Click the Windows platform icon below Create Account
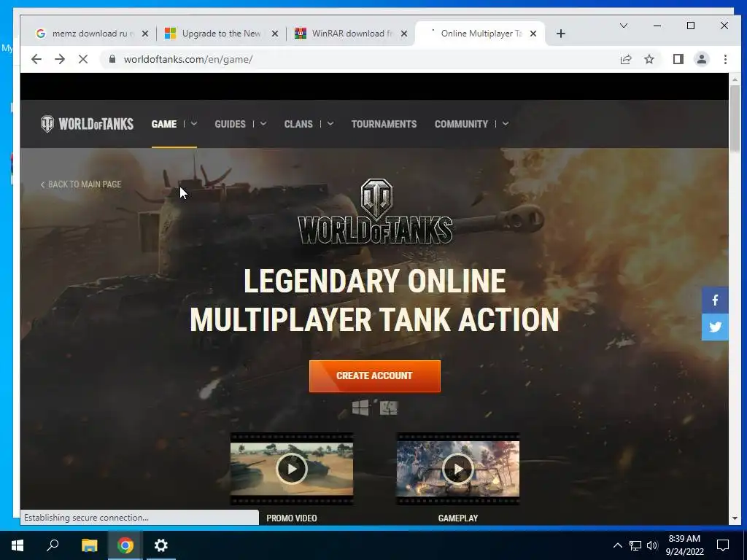This screenshot has height=560, width=747. click(x=360, y=408)
